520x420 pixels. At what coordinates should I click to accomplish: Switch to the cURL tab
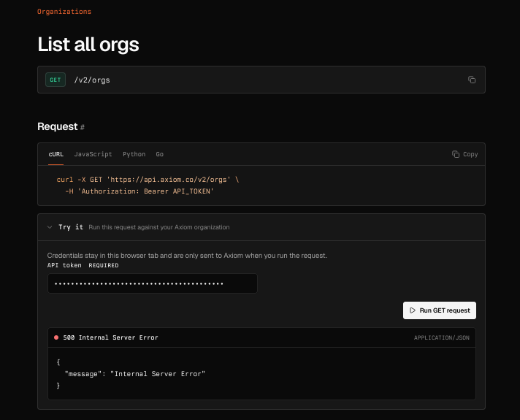pyautogui.click(x=56, y=154)
